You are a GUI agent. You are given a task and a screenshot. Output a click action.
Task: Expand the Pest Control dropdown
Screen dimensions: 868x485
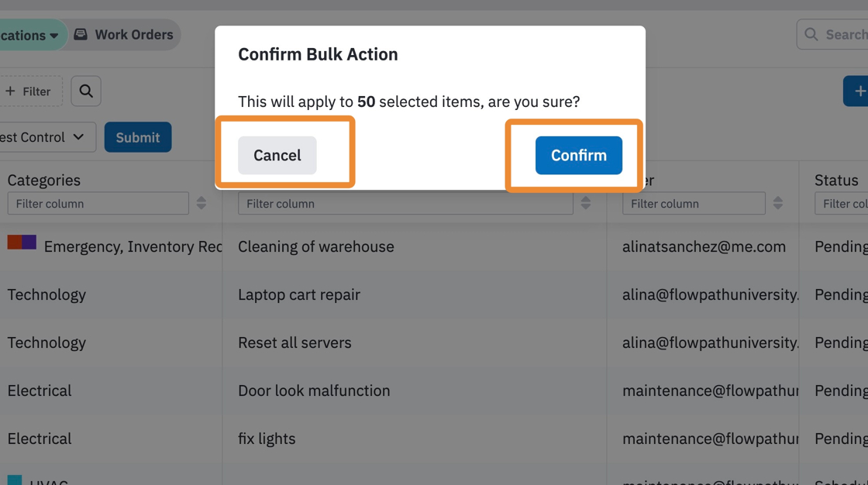46,137
